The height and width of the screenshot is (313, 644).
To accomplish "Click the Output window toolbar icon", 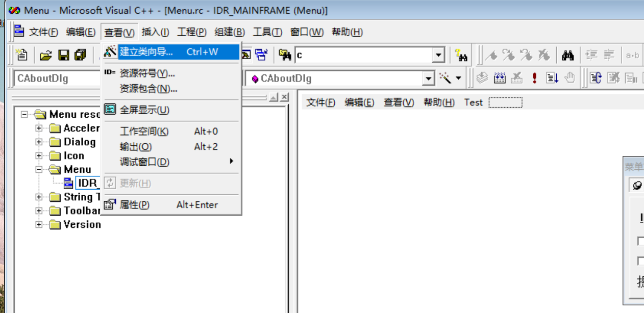I will (x=247, y=55).
